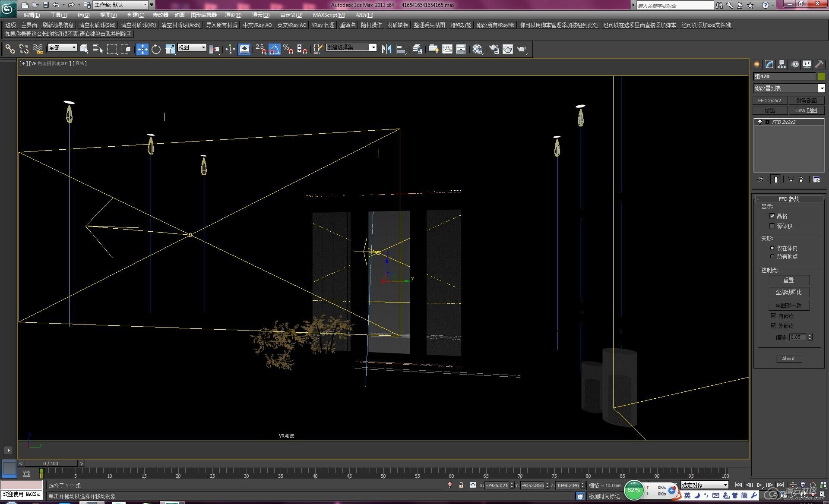Expand the FFD 2x2x2 stack entry

[x=767, y=122]
